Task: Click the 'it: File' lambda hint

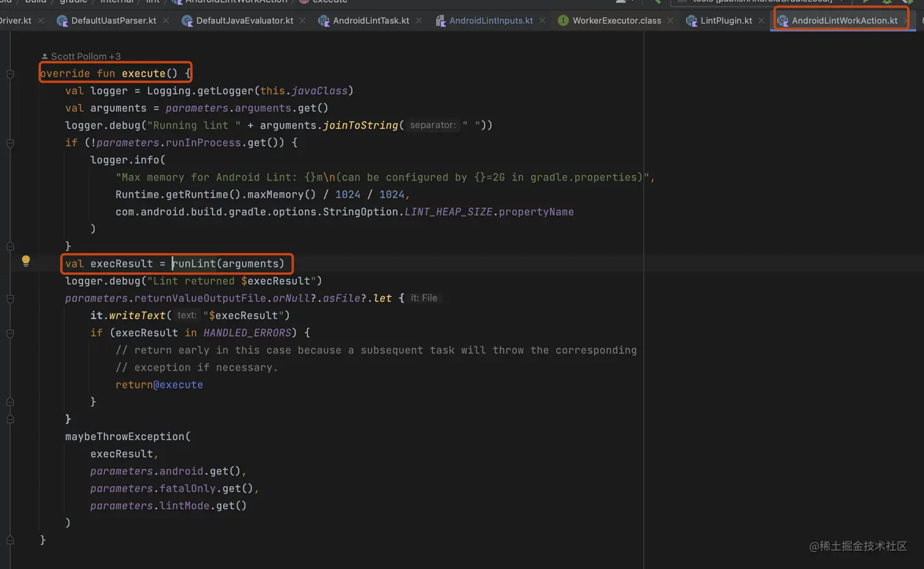Action: (x=424, y=298)
